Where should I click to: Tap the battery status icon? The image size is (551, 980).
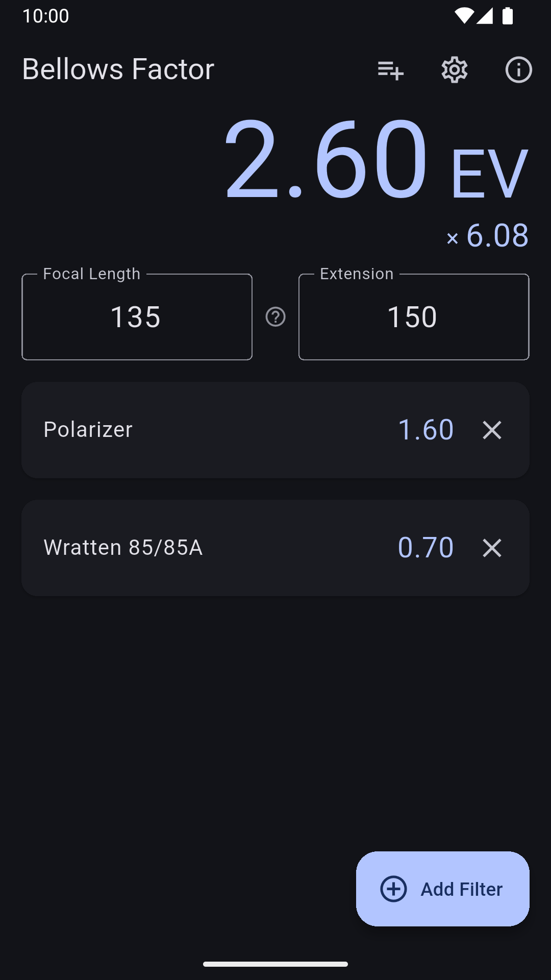click(x=507, y=16)
